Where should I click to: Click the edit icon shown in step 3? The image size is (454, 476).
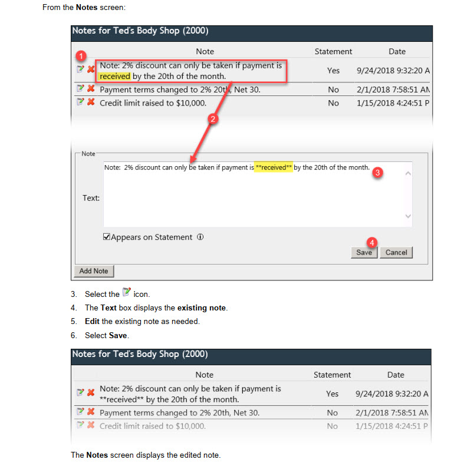point(126,293)
